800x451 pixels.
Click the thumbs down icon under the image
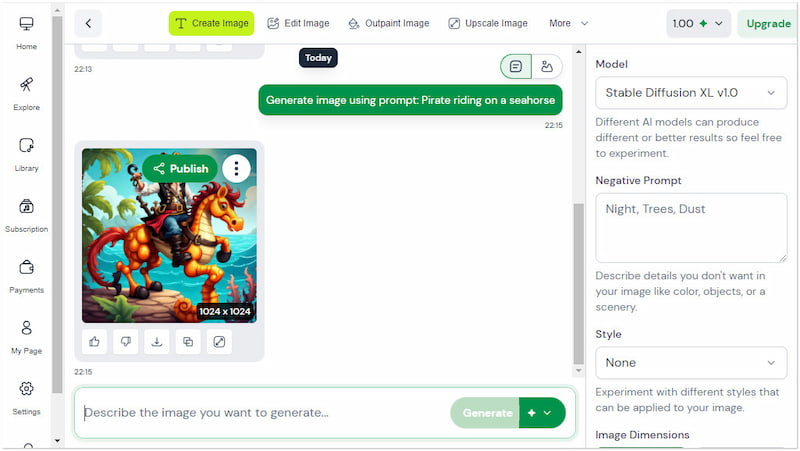(x=126, y=342)
